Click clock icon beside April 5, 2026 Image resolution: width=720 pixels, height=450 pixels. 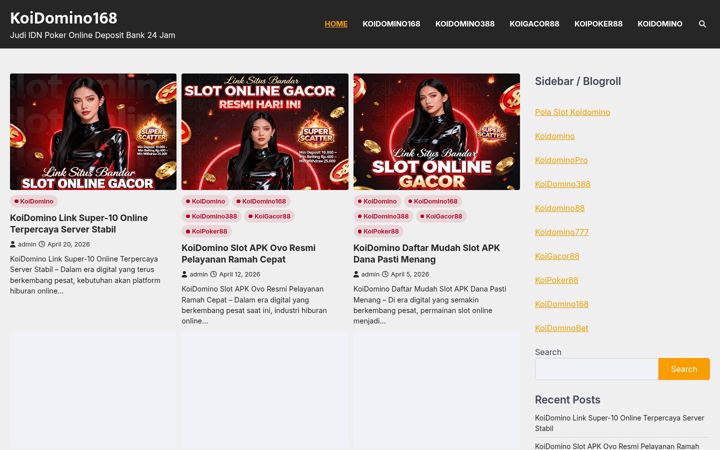tap(385, 274)
